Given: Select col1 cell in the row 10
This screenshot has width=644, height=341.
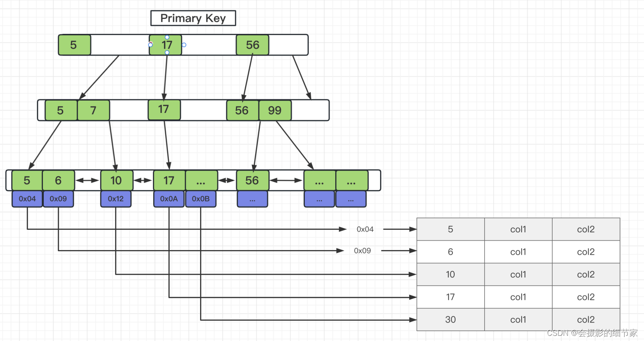Looking at the screenshot, I should [x=518, y=274].
